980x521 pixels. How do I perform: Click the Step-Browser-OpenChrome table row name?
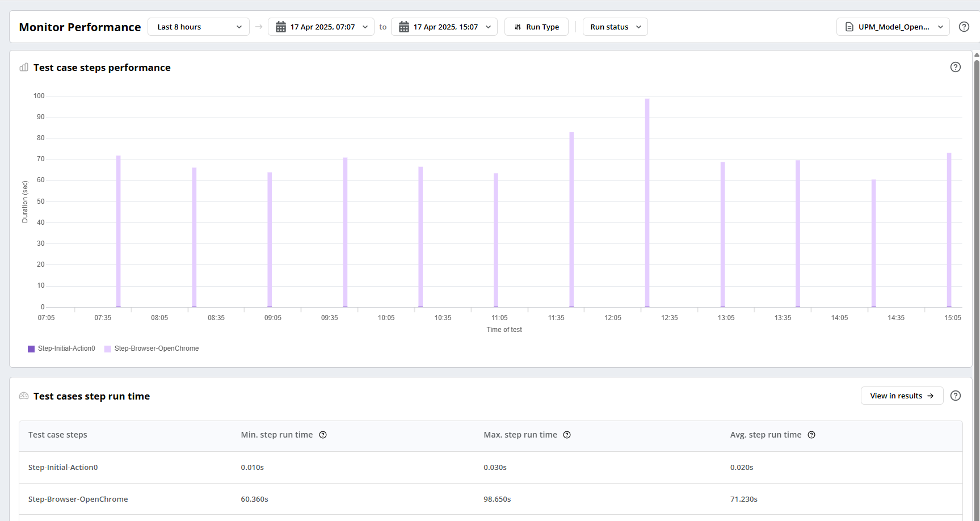click(x=78, y=499)
